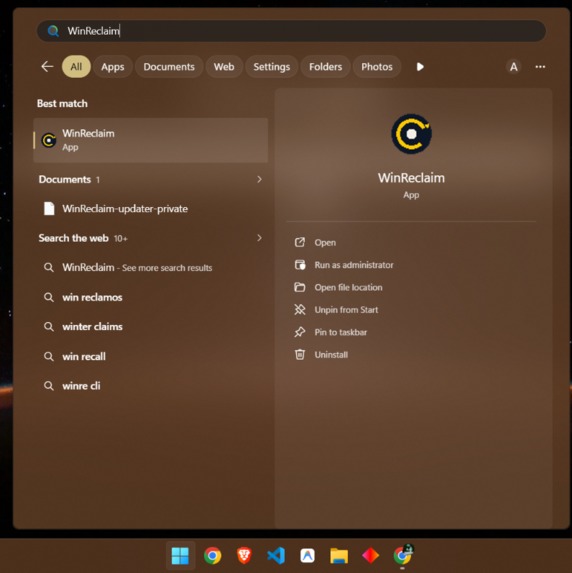
Task: Click the small WinReclaim icon in best match
Action: point(49,140)
